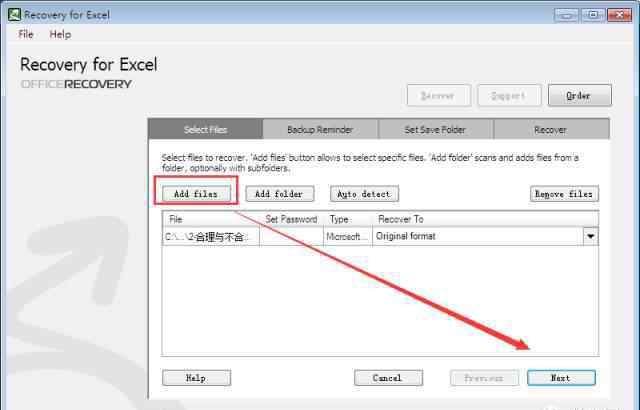Switch to the Backup Reminder tab
The height and width of the screenshot is (410, 640).
320,130
